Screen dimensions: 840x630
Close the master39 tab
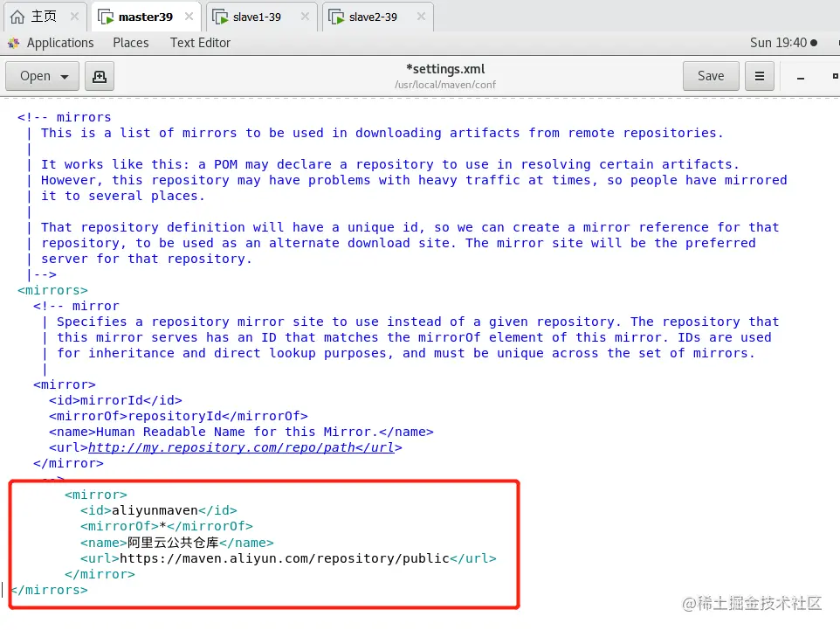pos(189,17)
